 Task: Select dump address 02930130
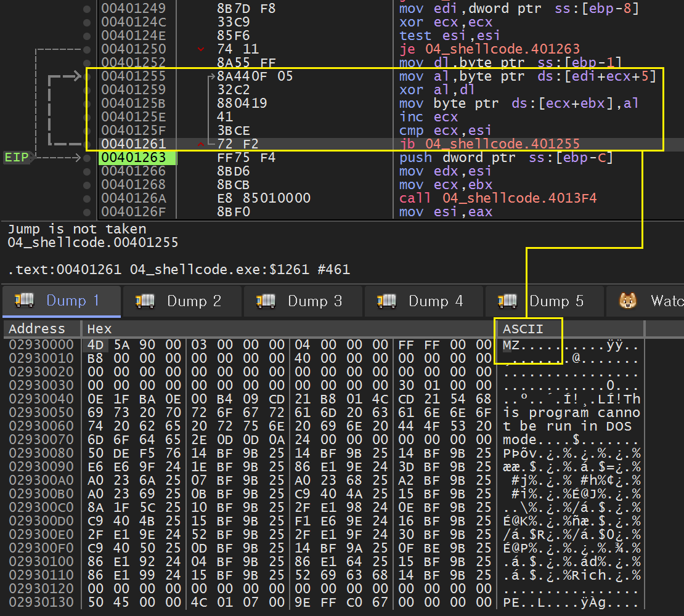41,602
